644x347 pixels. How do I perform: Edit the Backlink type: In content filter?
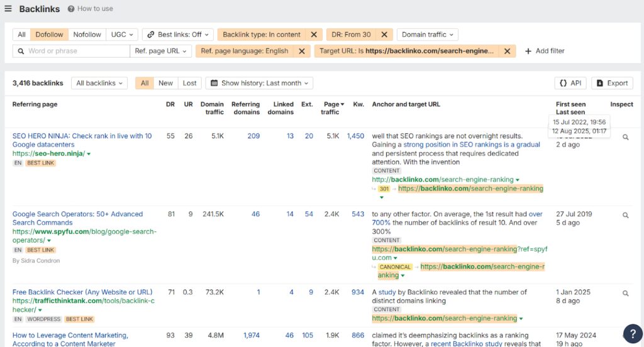click(262, 35)
